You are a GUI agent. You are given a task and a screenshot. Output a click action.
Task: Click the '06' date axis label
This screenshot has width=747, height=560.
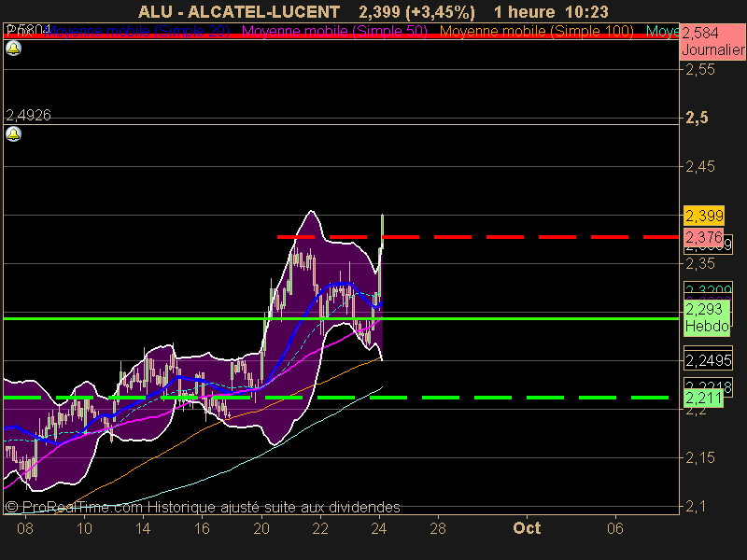[615, 528]
